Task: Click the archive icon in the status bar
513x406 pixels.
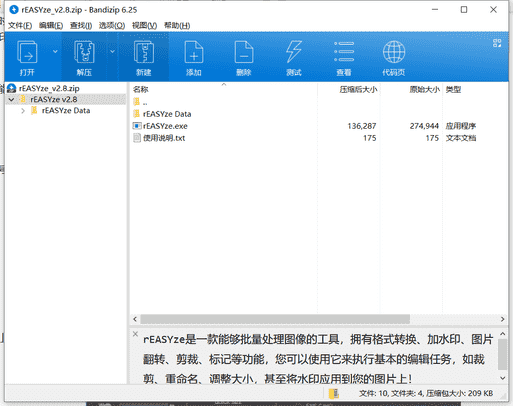Action: click(x=334, y=394)
